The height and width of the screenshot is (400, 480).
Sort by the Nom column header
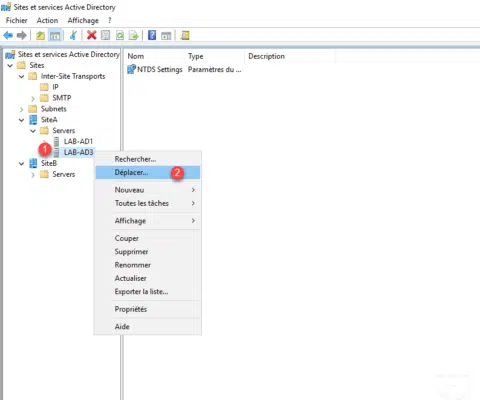pos(155,56)
